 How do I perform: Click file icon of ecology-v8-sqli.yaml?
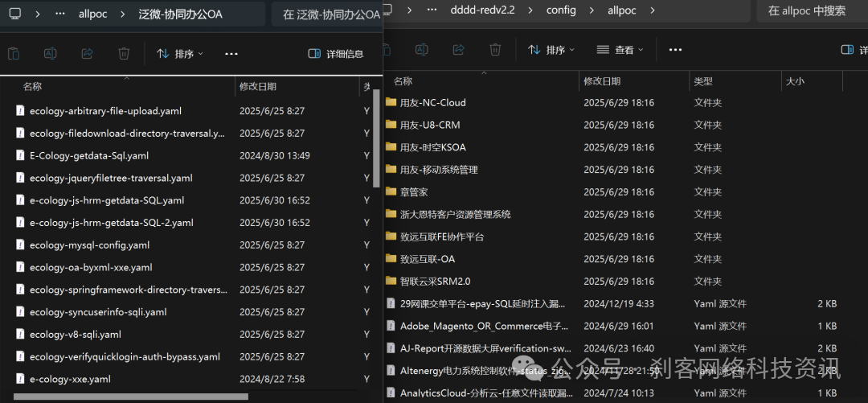20,335
